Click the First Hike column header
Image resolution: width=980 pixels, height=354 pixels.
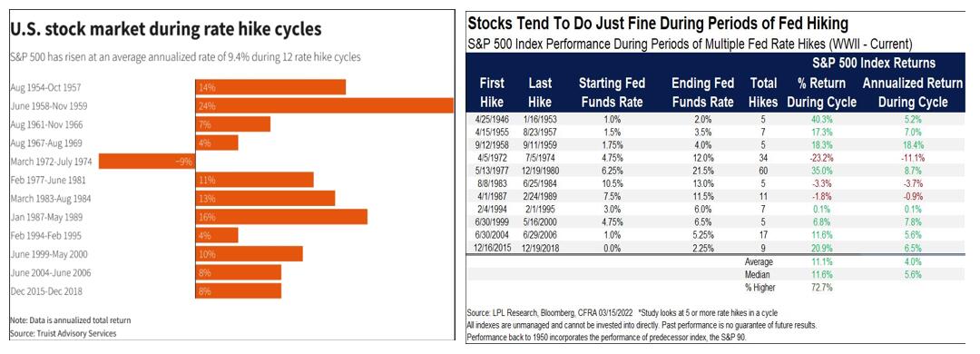(492, 92)
